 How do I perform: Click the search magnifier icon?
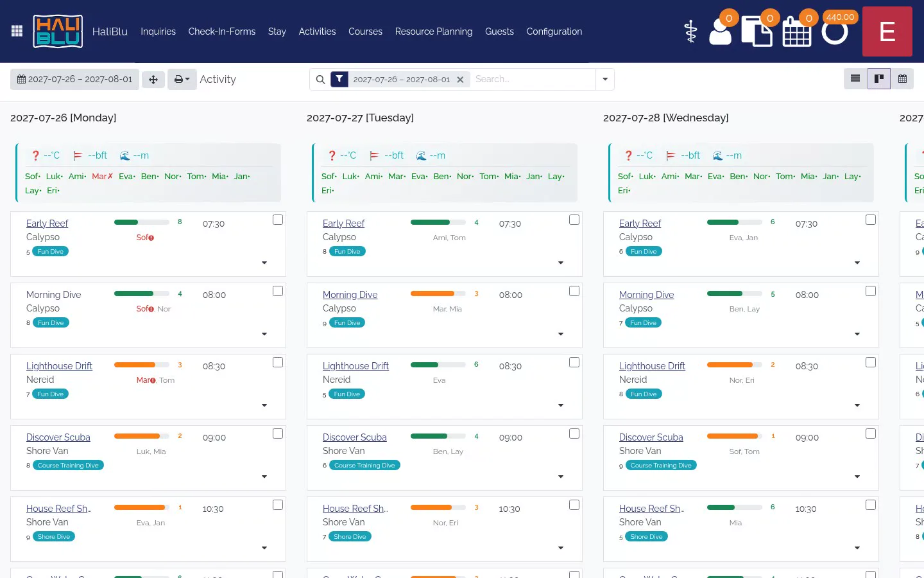320,80
